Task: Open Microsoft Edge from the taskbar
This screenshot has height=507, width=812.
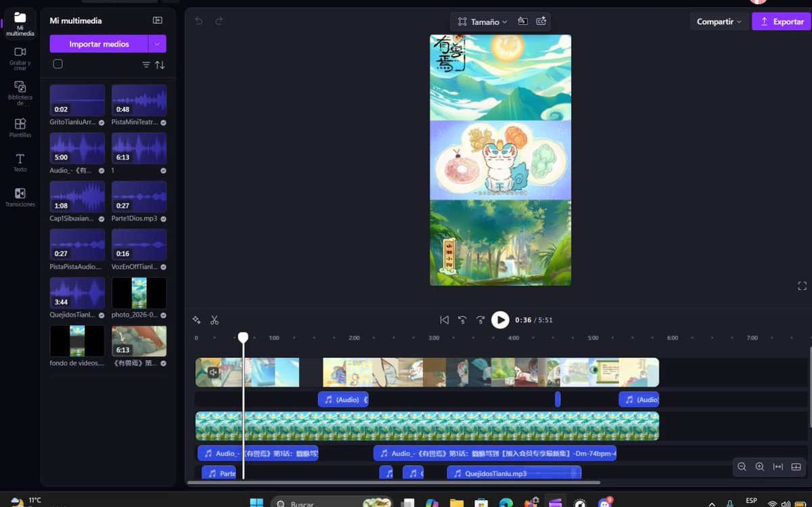Action: point(505,503)
